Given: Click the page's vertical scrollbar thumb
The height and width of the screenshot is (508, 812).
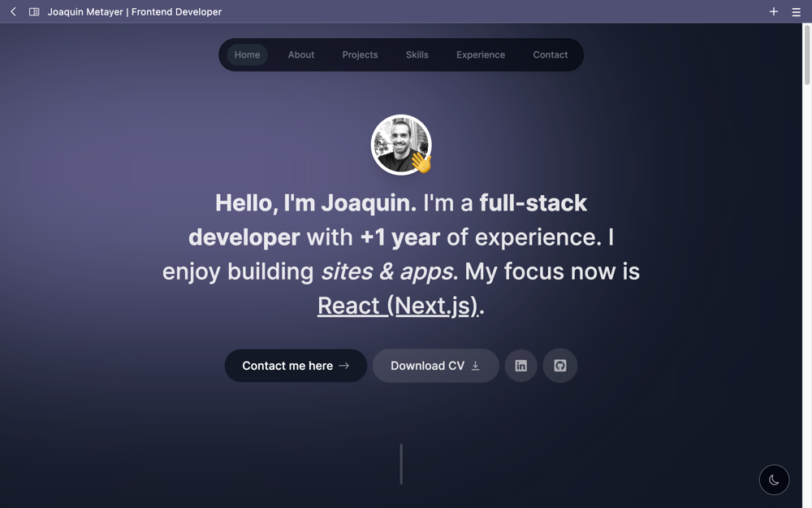Looking at the screenshot, I should (807, 54).
